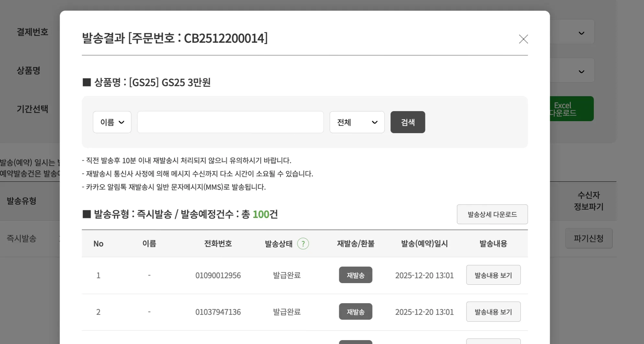Open 발송내용 보기 for row 1
The height and width of the screenshot is (344, 644).
pos(493,275)
